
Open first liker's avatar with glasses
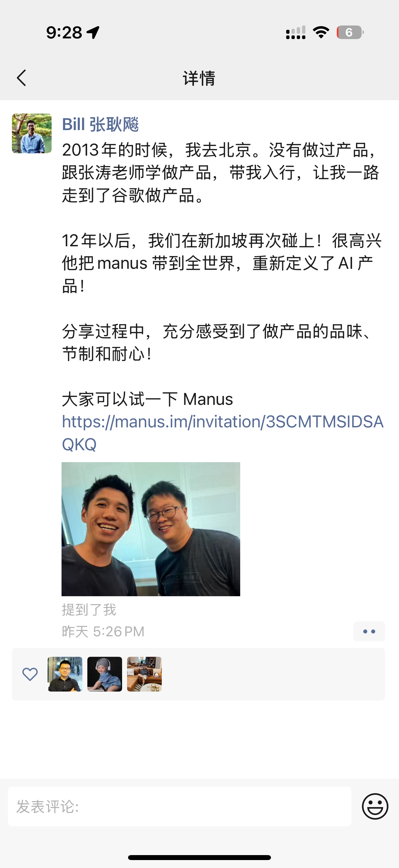tap(65, 674)
